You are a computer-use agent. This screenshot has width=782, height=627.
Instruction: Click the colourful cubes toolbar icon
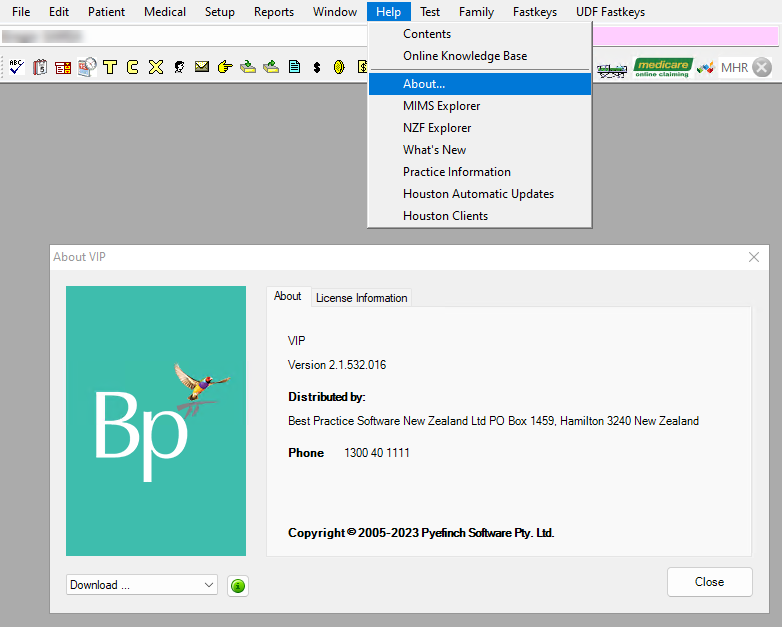[705, 67]
